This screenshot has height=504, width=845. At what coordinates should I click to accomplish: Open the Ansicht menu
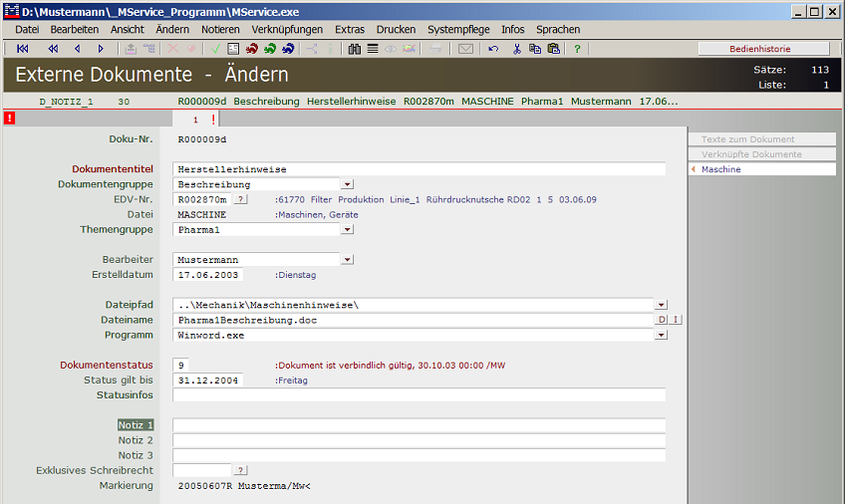(128, 30)
